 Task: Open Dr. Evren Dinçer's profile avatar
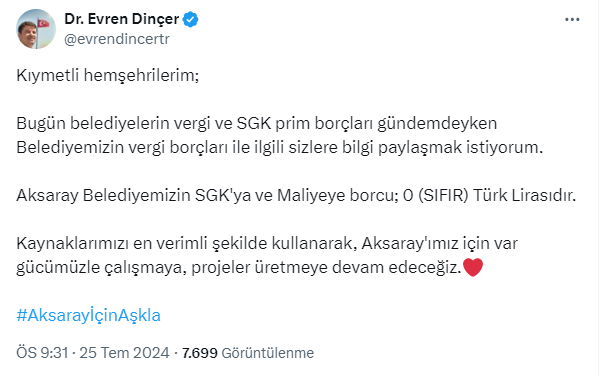pyautogui.click(x=36, y=29)
